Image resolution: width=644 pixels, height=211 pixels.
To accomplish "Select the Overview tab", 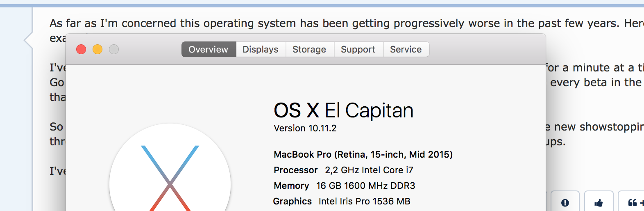I will [x=208, y=49].
